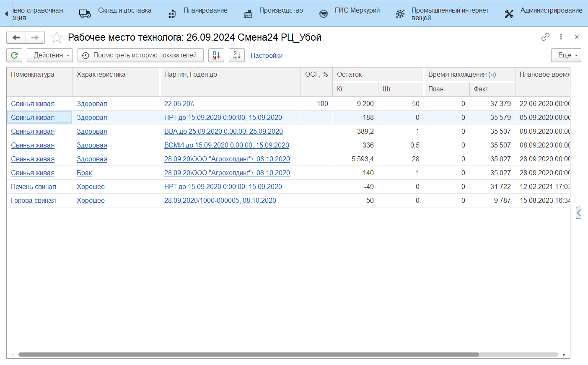588x365 pixels.
Task: Sort list descending with Я-A icon
Action: (x=237, y=55)
